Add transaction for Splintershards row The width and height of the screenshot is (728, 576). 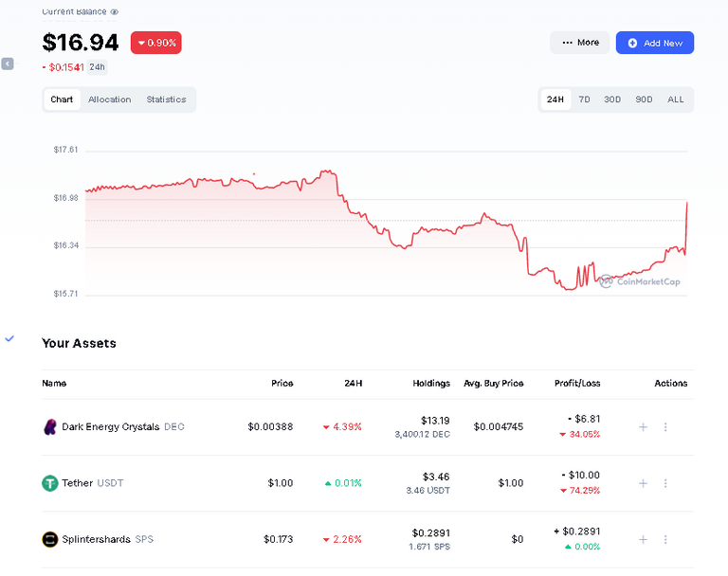[643, 539]
